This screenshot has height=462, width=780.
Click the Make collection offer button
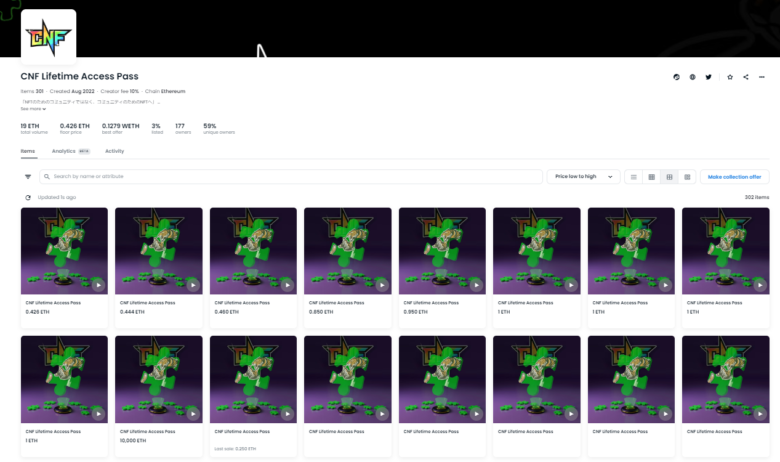coord(734,177)
